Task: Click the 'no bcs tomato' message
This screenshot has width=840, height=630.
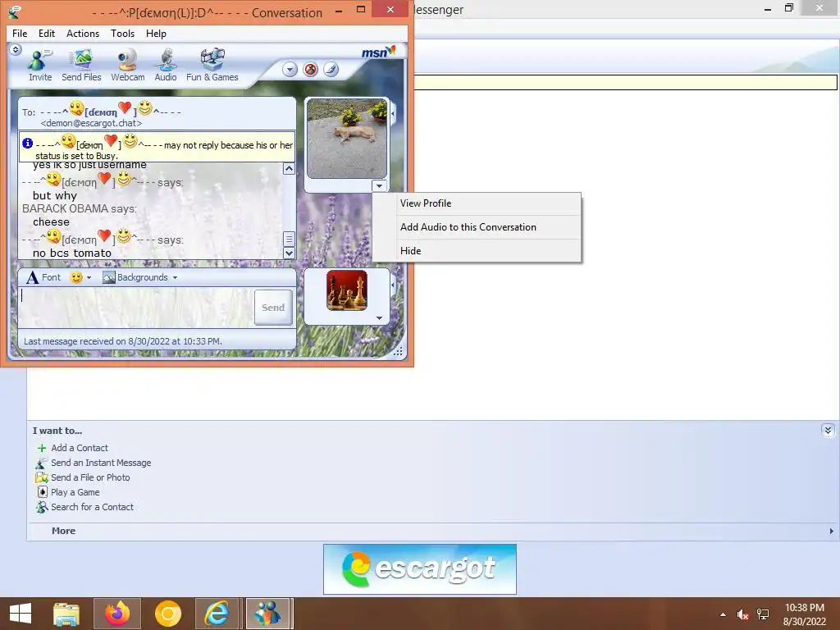Action: point(72,253)
